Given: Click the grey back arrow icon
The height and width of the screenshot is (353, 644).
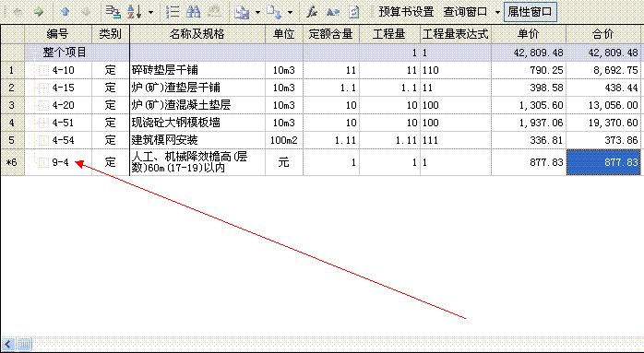Looking at the screenshot, I should tap(18, 12).
